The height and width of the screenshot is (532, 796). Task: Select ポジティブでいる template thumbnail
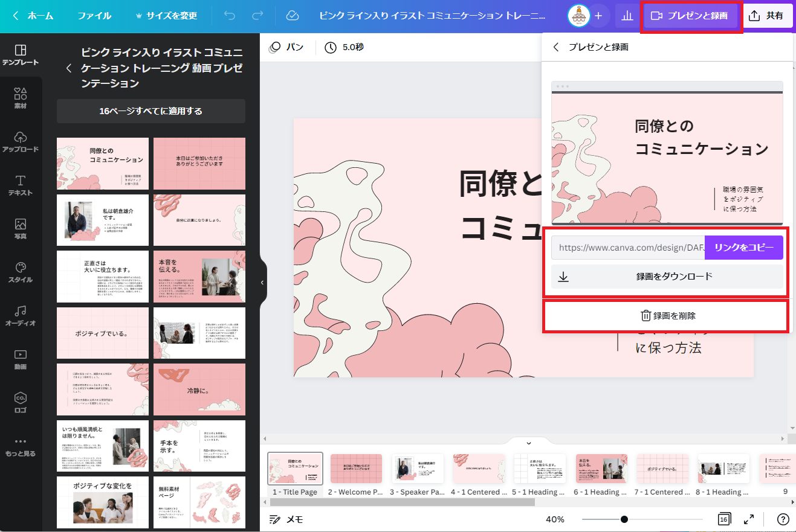pyautogui.click(x=103, y=333)
